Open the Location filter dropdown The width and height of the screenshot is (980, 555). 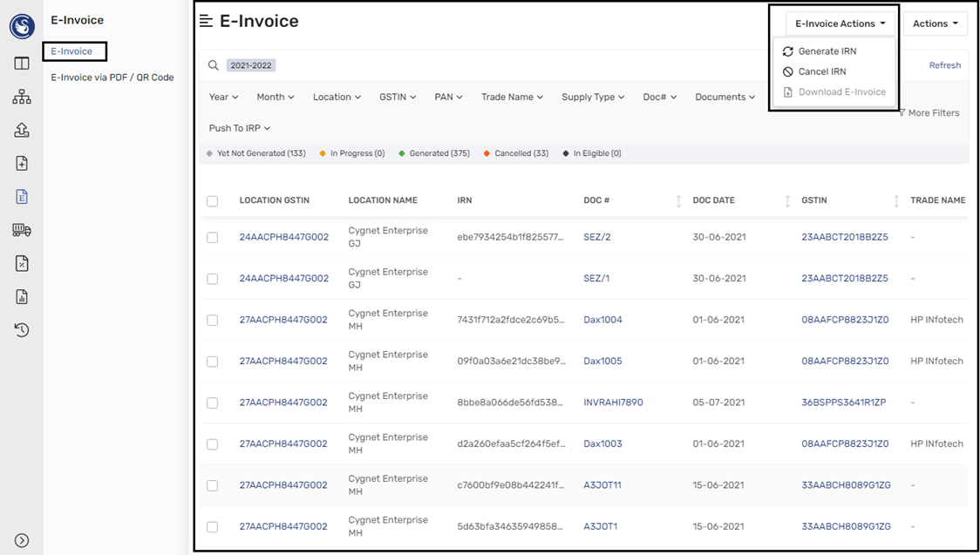tap(337, 97)
